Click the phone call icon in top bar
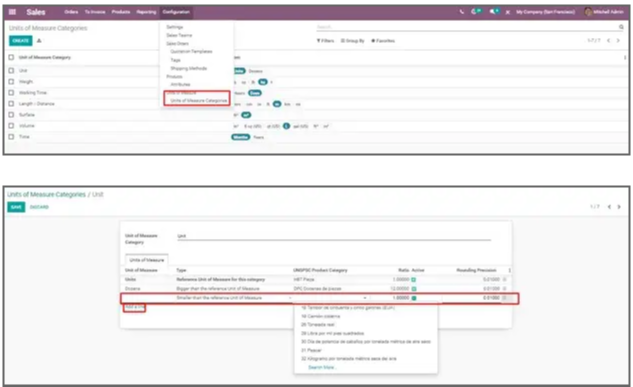Viewport: 633px width, 387px height. tap(462, 12)
